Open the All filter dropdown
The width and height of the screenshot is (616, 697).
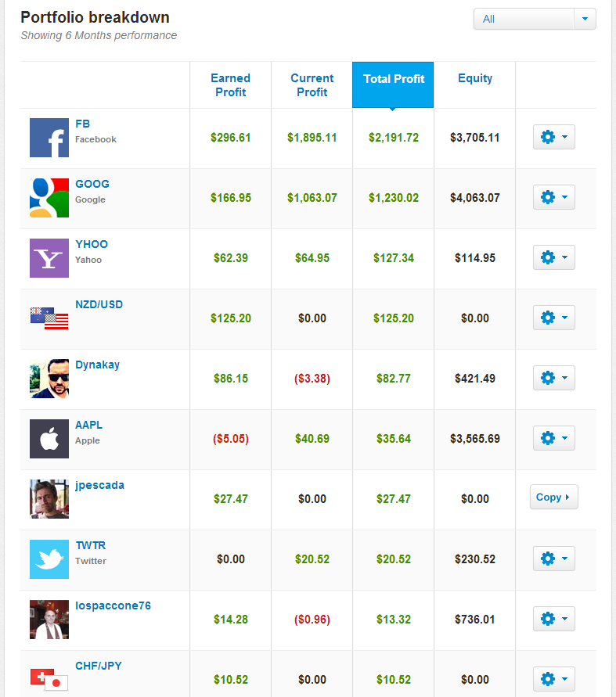(535, 19)
